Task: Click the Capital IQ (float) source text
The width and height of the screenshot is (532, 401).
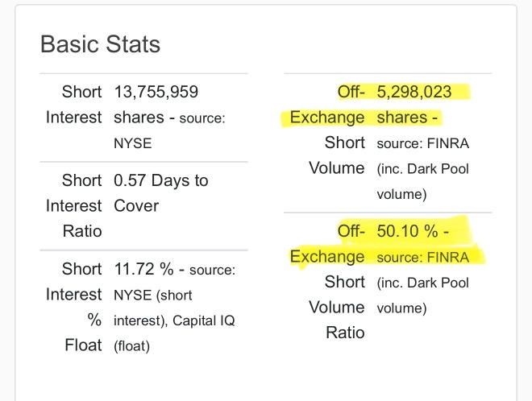Action: [174, 333]
